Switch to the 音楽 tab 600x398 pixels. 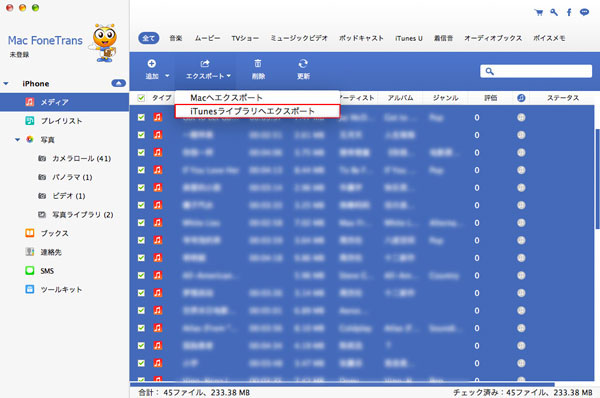(x=176, y=38)
